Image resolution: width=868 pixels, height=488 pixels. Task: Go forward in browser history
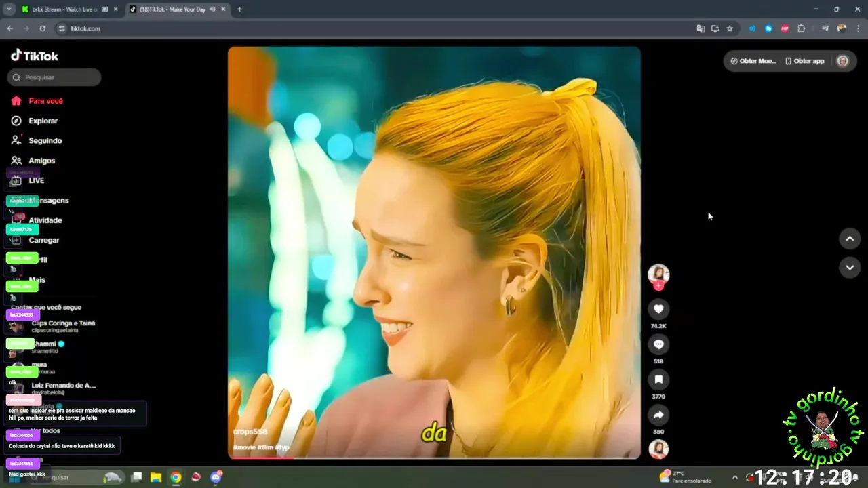[26, 28]
